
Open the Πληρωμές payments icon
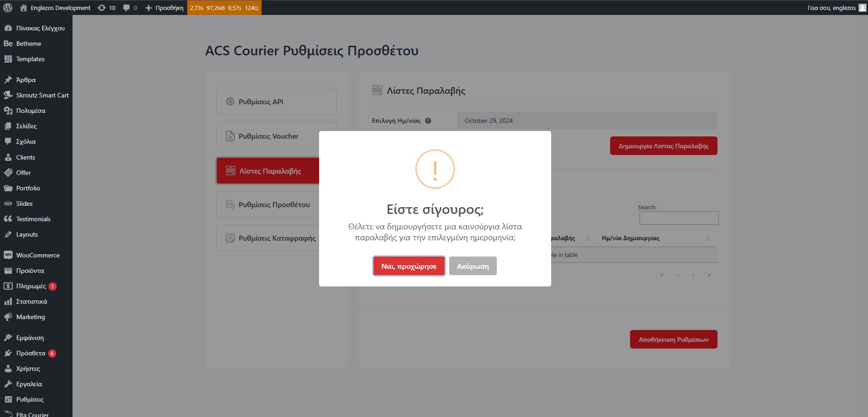coord(8,286)
